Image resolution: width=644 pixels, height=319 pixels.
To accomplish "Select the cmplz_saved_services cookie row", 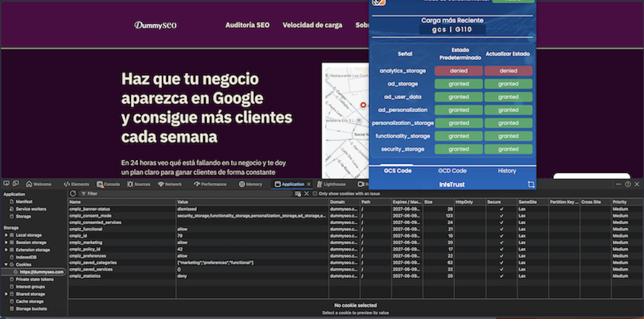I will click(355, 269).
